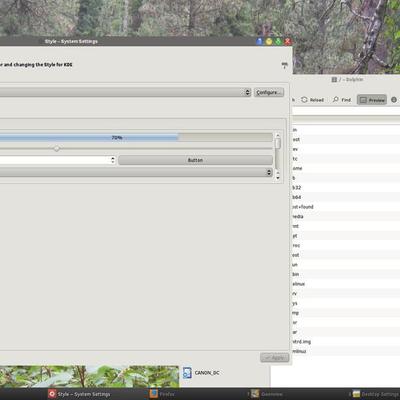Click the leafy photo thumbnail at bottom
Viewport: 400px width, 400px height.
click(89, 377)
